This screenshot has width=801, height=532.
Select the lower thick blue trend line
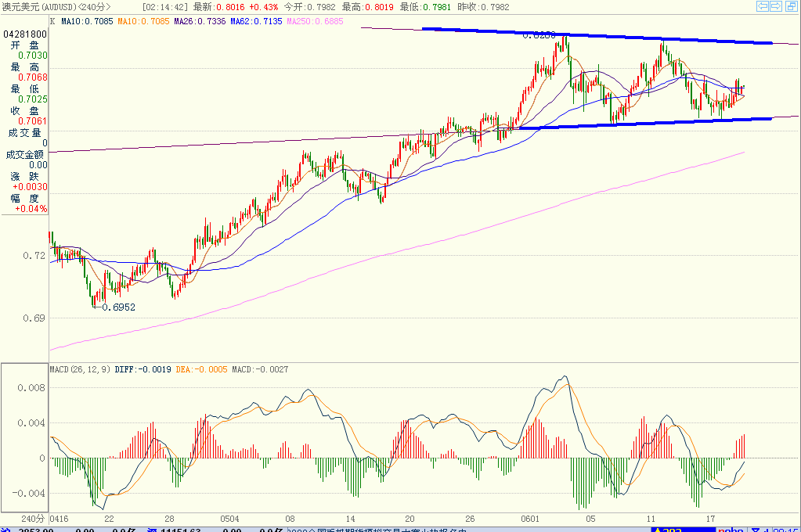point(644,123)
